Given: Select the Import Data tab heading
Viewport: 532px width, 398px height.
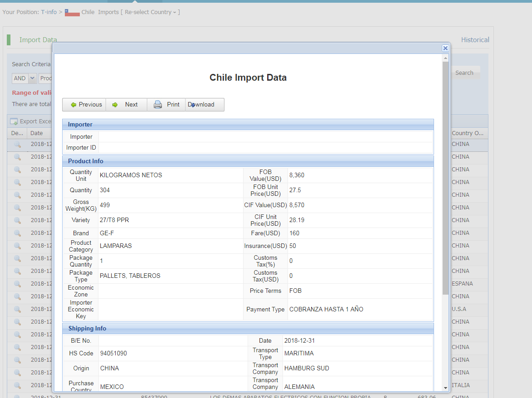Looking at the screenshot, I should coord(38,40).
